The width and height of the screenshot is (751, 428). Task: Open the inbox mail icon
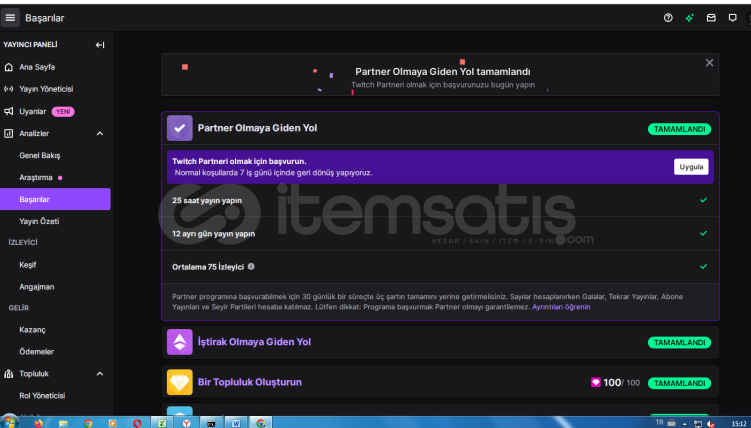click(x=711, y=18)
